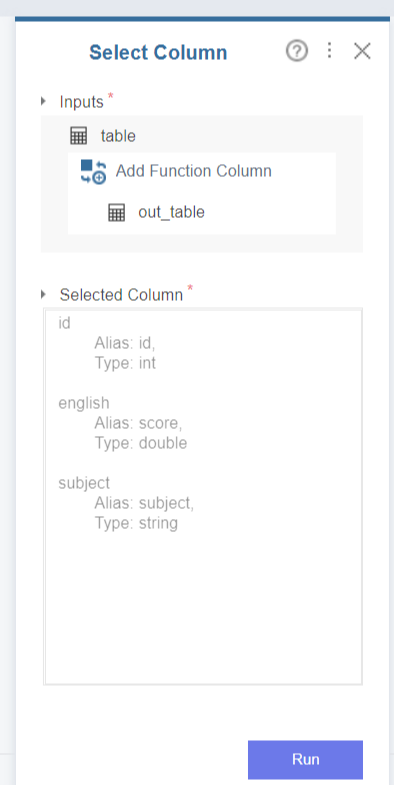This screenshot has width=394, height=785.
Task: Click the Inputs section label
Action: pyautogui.click(x=82, y=102)
